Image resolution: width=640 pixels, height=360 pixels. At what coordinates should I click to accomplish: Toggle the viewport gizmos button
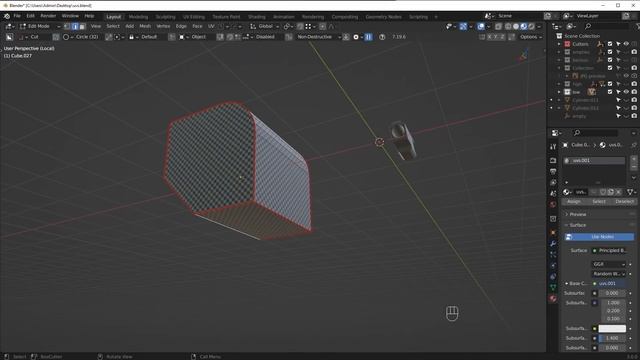click(463, 26)
